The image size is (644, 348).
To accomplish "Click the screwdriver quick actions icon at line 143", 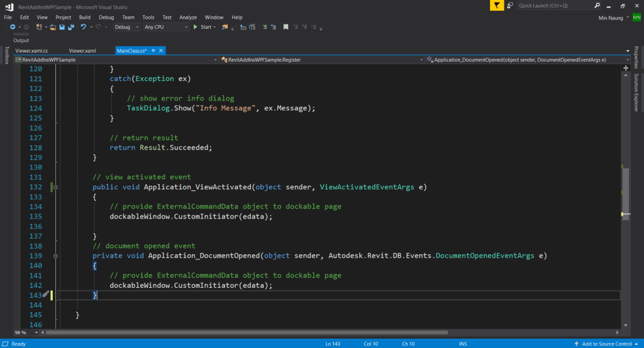I will (x=46, y=295).
